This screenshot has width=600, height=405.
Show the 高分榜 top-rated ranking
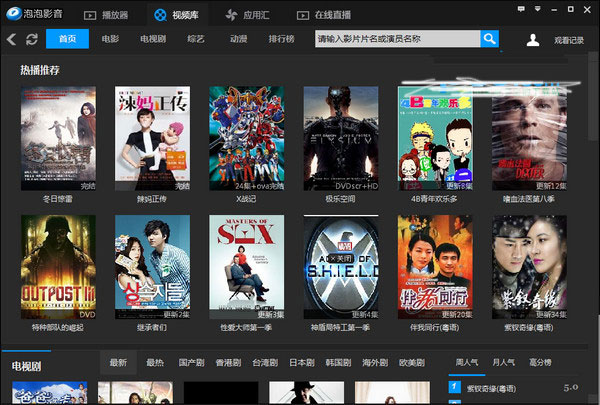(x=540, y=362)
